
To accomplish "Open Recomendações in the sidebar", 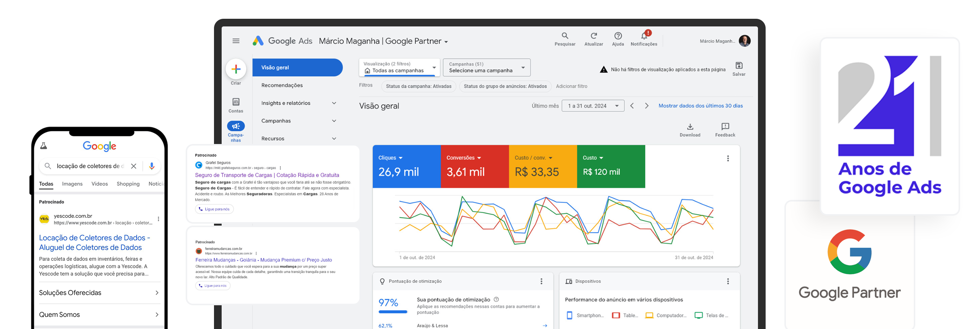I will (x=282, y=85).
